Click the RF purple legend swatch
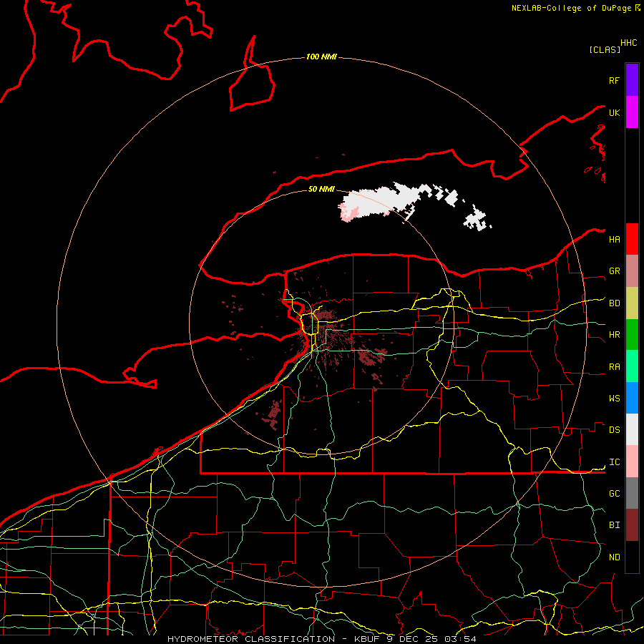Viewport: 644px width, 644px height. pyautogui.click(x=632, y=80)
